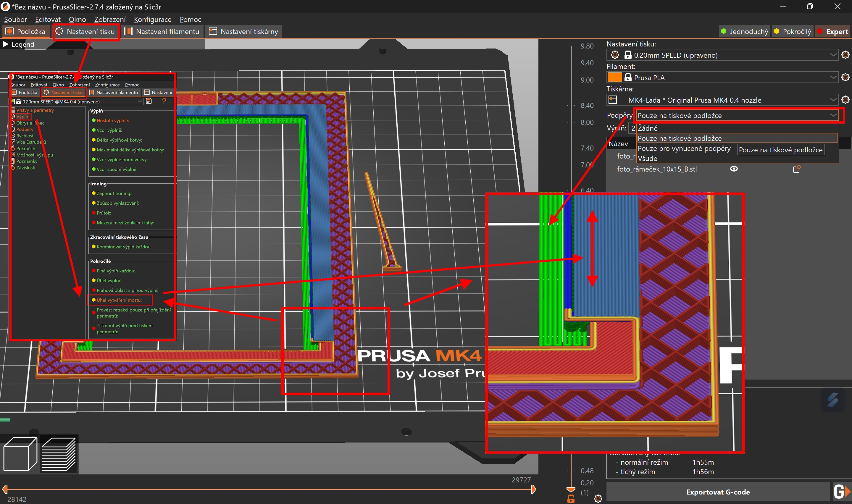Expand the Legend panel
The height and width of the screenshot is (504, 852).
tap(19, 44)
